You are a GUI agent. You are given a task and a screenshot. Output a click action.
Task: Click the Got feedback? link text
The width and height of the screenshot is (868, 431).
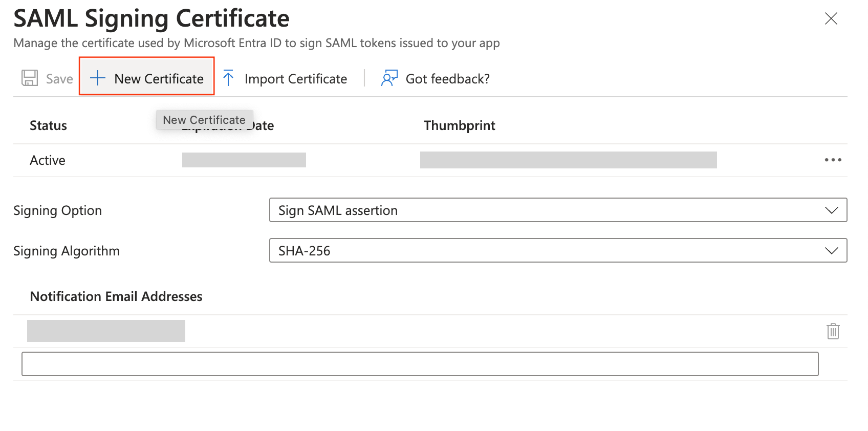click(x=447, y=79)
